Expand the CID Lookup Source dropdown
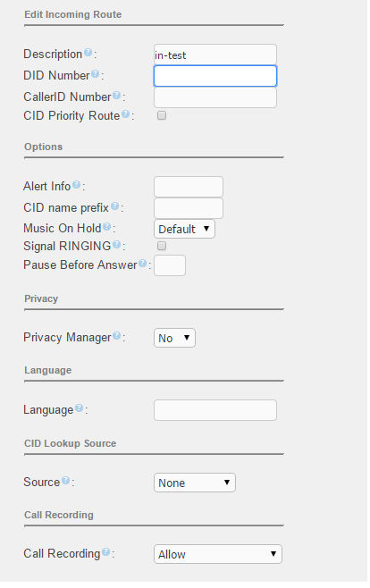 point(195,483)
